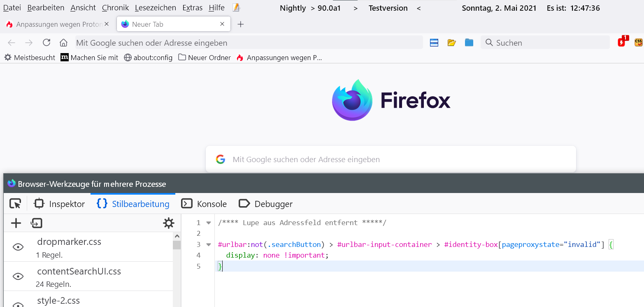
Task: Toggle visibility of contentSearchUI.css
Action: [x=18, y=277]
